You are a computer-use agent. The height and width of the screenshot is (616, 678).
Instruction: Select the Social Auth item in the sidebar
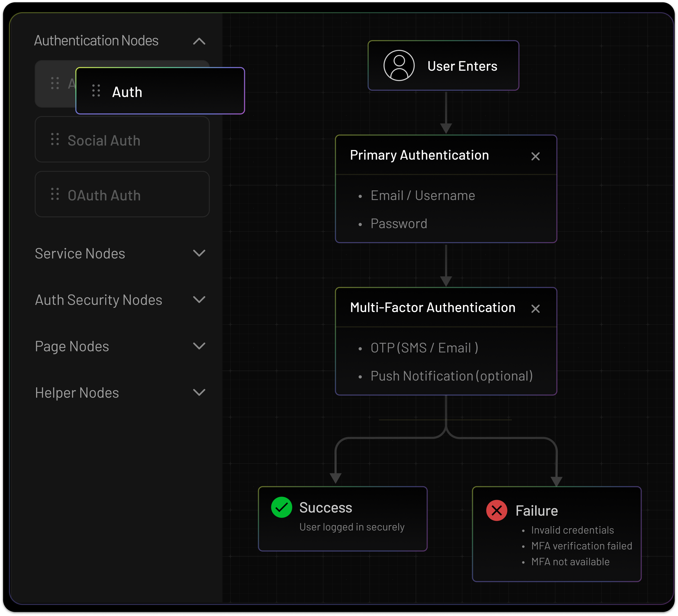[104, 140]
